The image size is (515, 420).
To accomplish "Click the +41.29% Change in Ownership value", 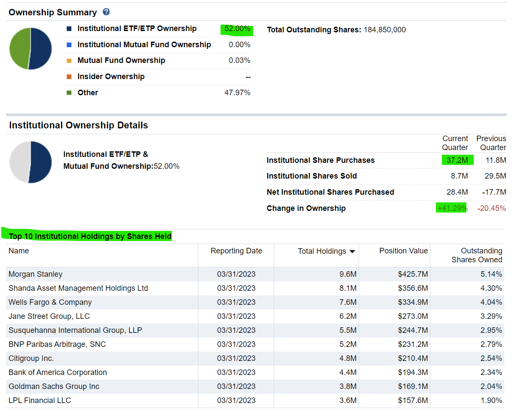I will pos(453,208).
